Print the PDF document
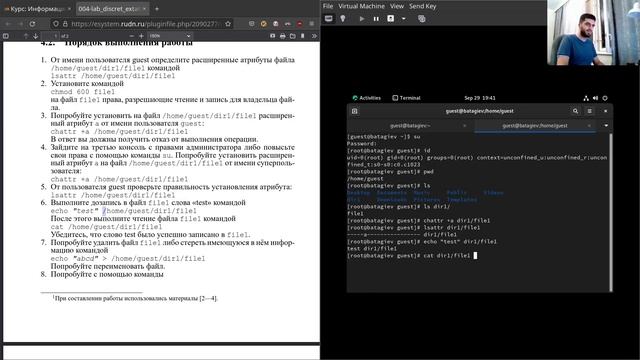640x360 pixels. pos(282,36)
